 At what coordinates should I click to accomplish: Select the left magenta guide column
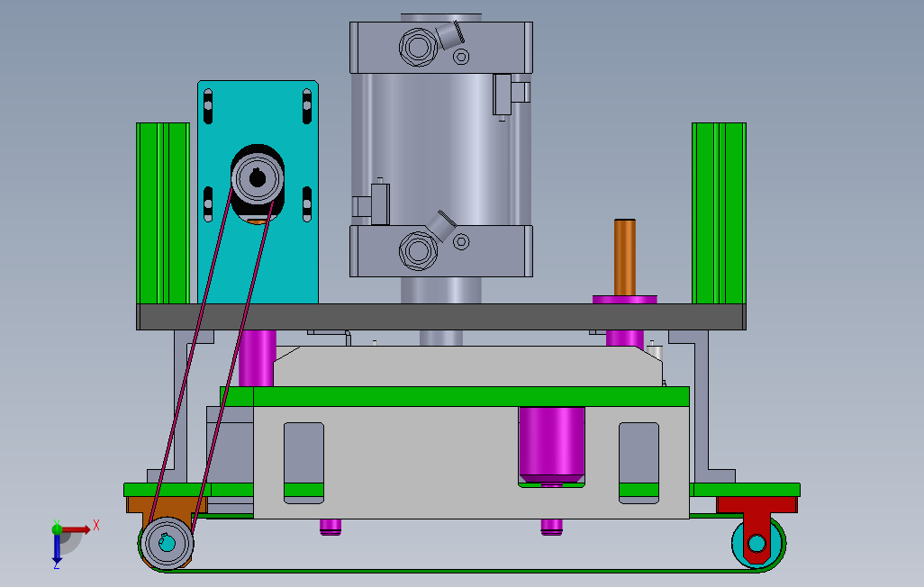(257, 358)
